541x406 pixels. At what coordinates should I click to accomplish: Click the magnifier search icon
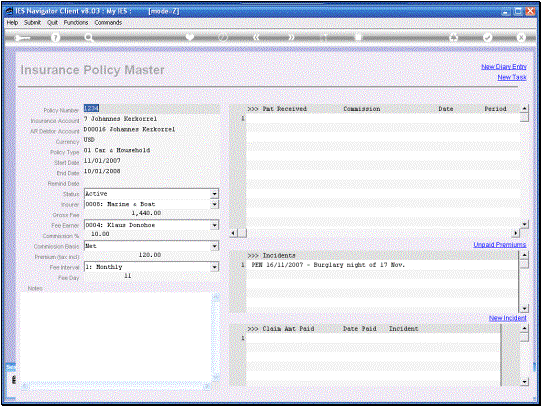coord(89,38)
